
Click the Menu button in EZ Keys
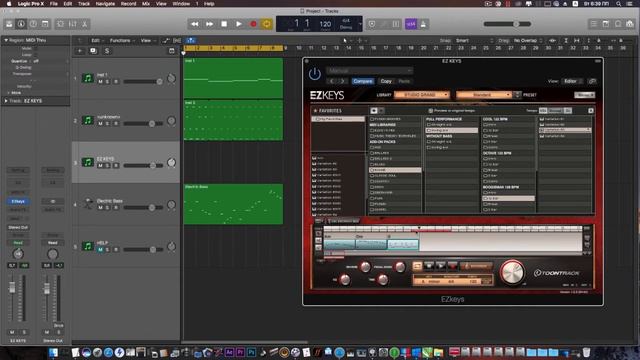coord(584,95)
